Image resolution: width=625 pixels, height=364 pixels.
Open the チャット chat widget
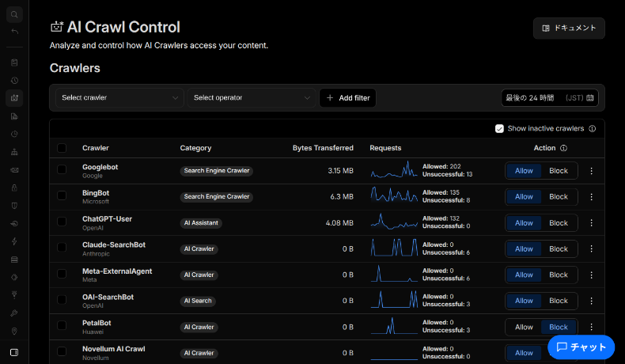click(x=581, y=347)
